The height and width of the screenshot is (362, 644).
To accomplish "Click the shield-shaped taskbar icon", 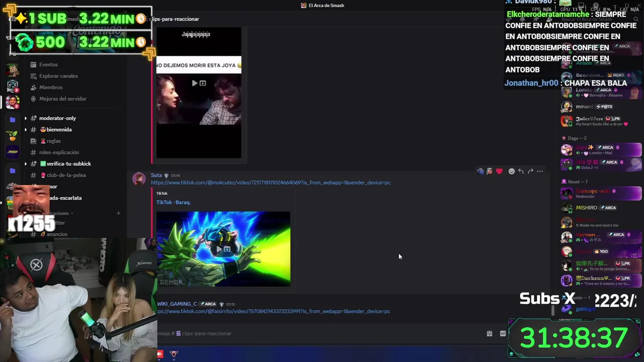I will click(x=174, y=354).
